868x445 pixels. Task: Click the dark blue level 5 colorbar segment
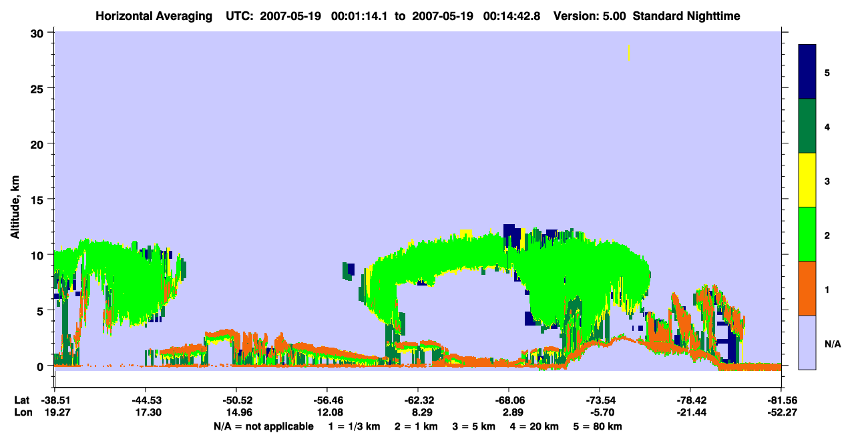[807, 72]
